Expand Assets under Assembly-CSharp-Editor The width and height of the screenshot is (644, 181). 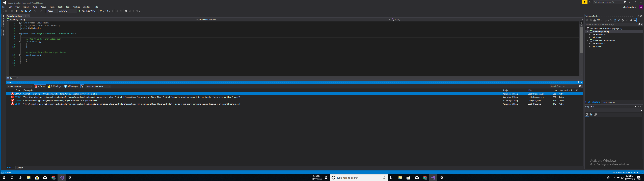click(x=590, y=46)
